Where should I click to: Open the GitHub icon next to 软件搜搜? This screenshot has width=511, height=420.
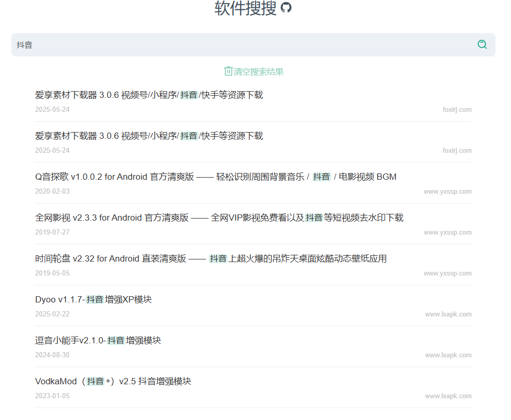(x=286, y=7)
